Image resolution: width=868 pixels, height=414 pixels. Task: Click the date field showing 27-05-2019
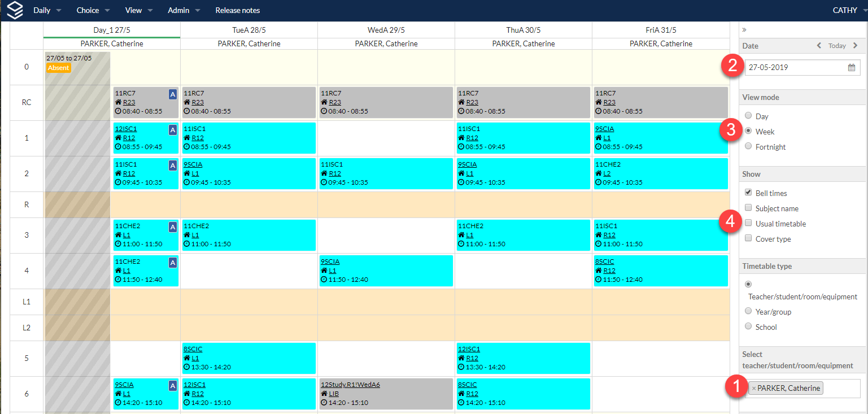pyautogui.click(x=802, y=67)
